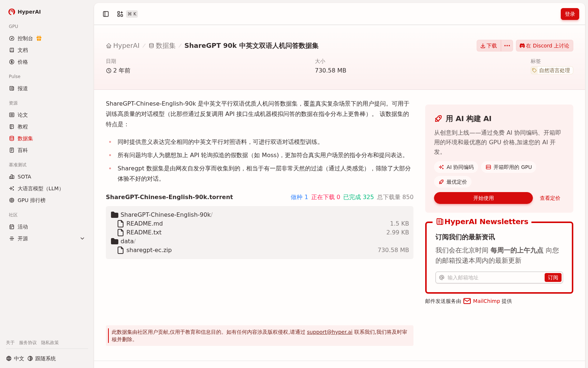Open the command search grid icon
This screenshot has width=588, height=368.
pyautogui.click(x=120, y=14)
